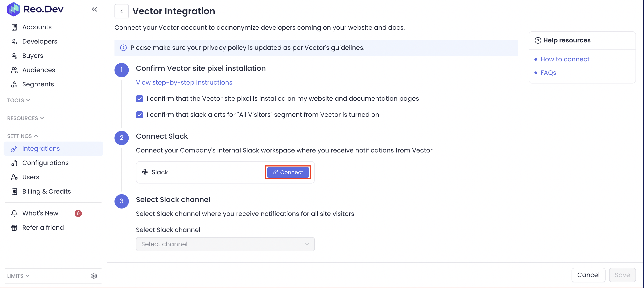Viewport: 644px width, 288px height.
Task: Click the Cancel button
Action: click(588, 275)
